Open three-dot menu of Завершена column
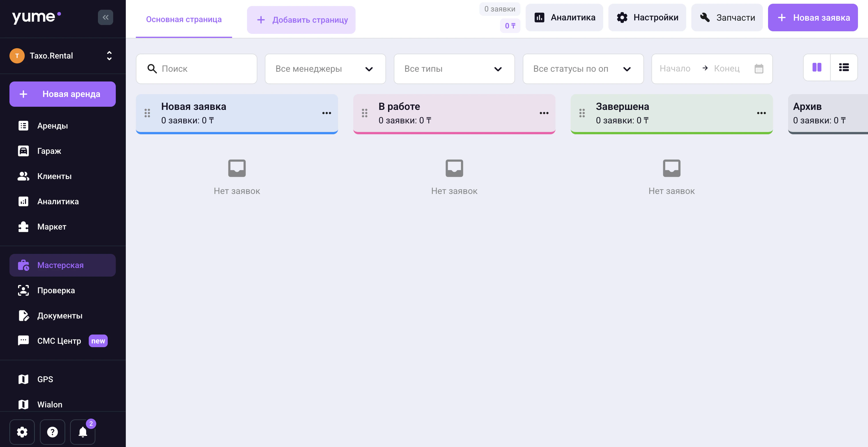868x447 pixels. pyautogui.click(x=761, y=113)
